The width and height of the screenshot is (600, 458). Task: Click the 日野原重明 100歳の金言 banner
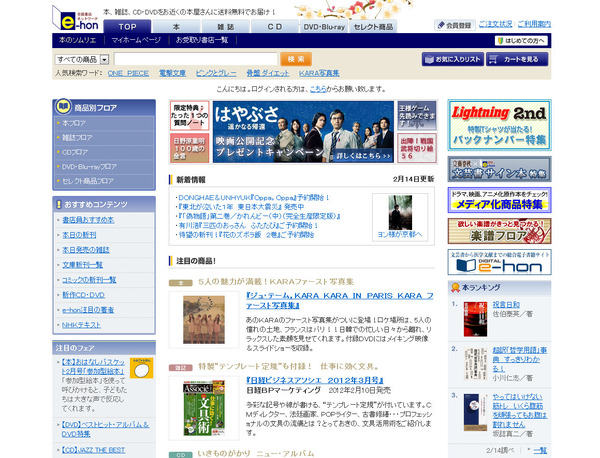click(x=189, y=148)
